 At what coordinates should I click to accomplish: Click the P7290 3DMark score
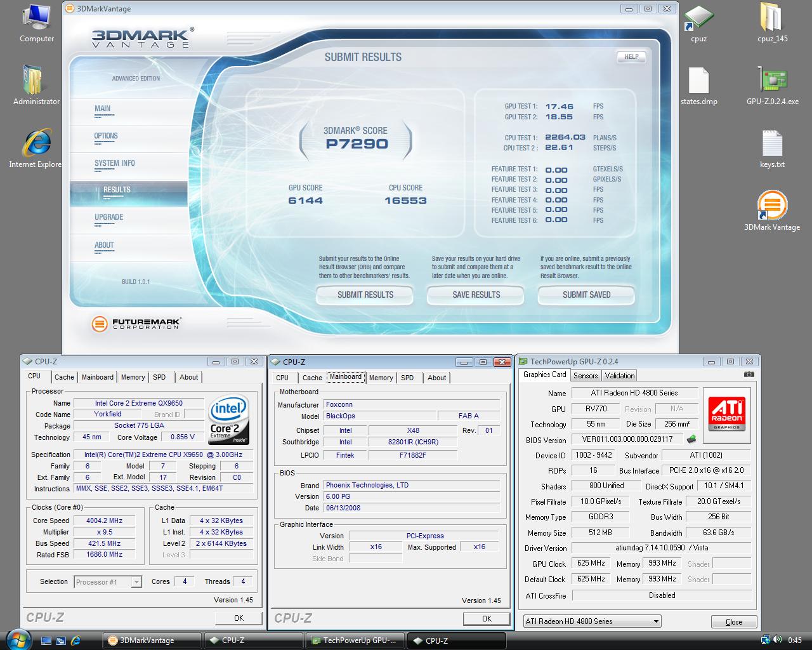click(357, 143)
